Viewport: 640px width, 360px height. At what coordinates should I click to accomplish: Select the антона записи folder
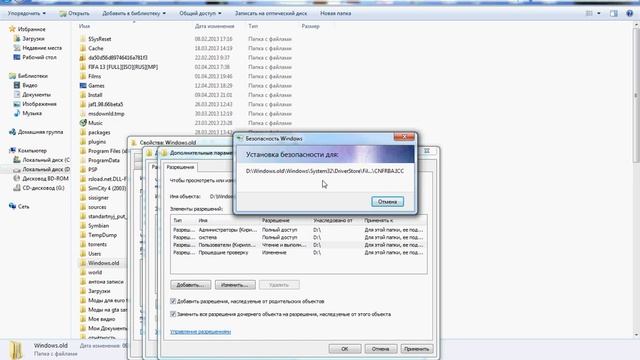[106, 282]
